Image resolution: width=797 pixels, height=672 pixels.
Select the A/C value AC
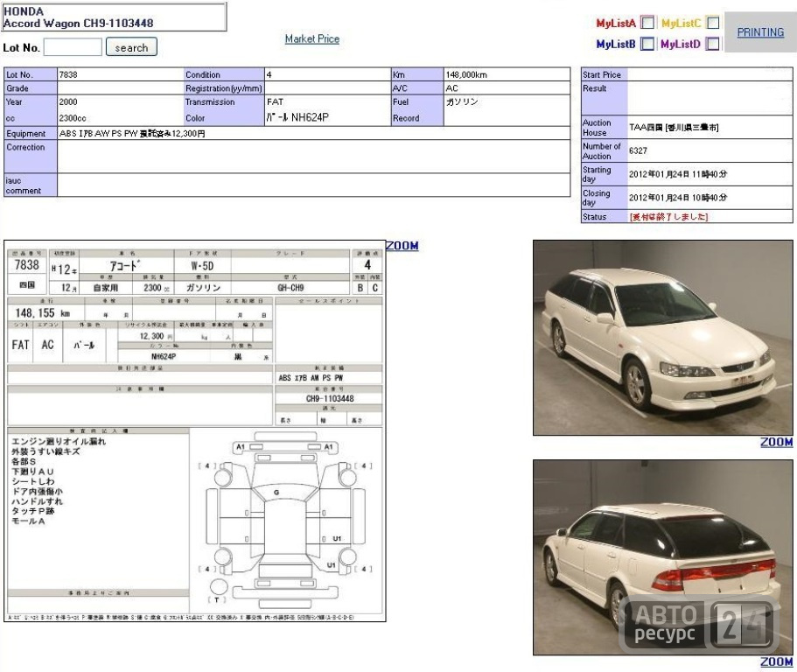[452, 88]
